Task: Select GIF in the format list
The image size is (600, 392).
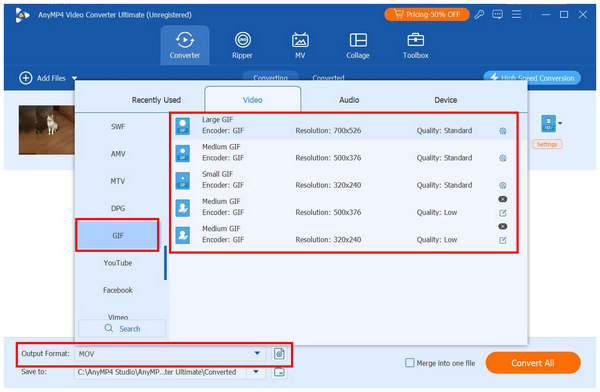Action: (117, 235)
